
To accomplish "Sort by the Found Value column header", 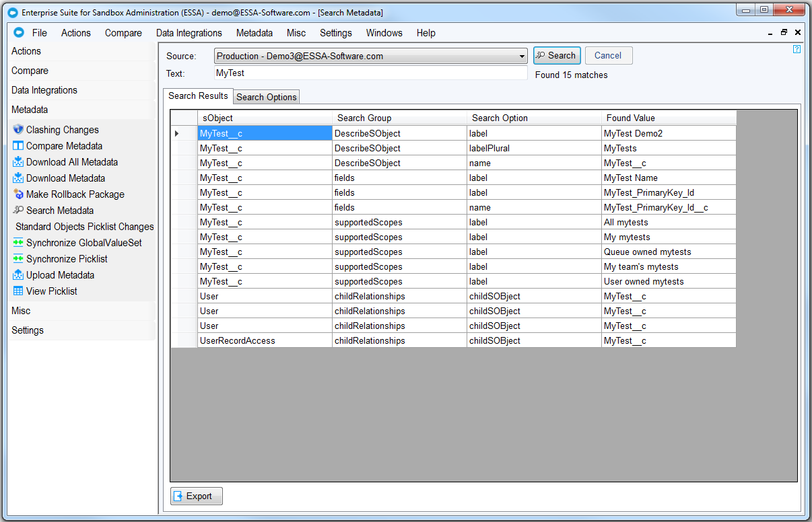I will coord(669,118).
